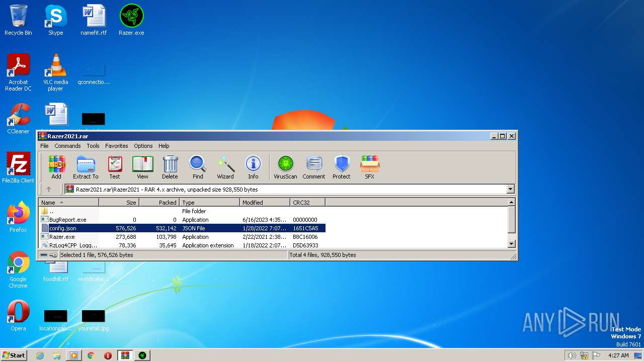644x362 pixels.
Task: Open the Tools menu
Action: [93, 146]
